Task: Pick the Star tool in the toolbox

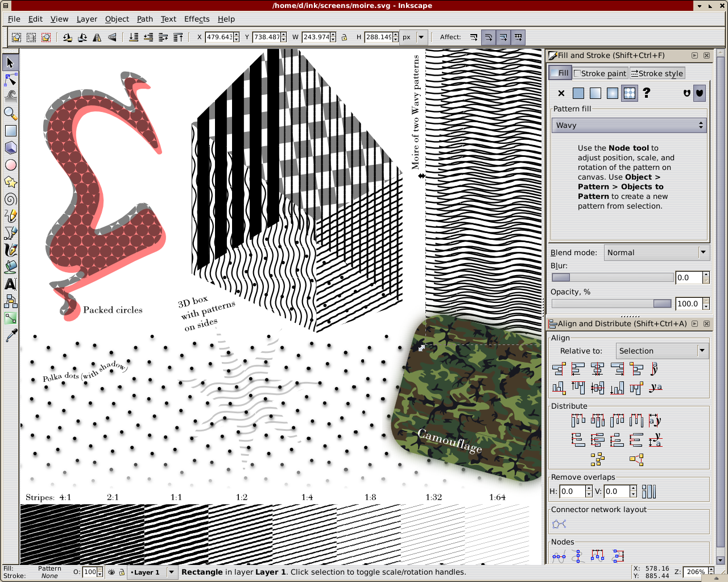Action: click(10, 182)
